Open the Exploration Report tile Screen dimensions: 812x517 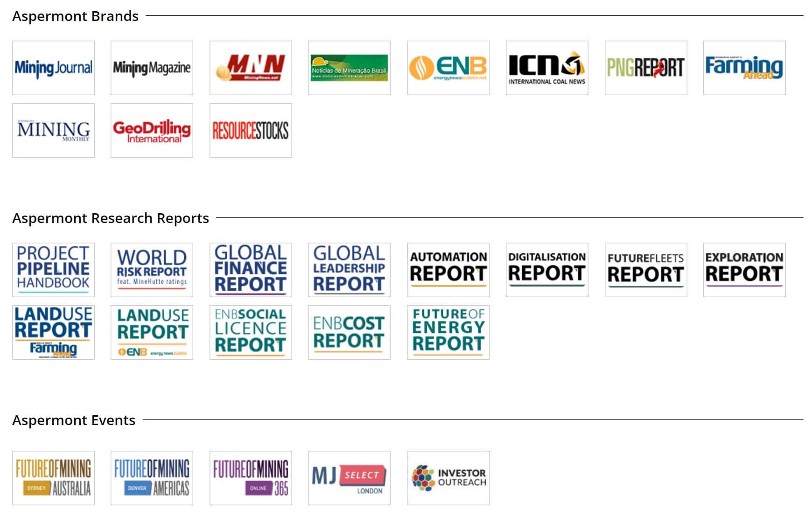click(x=744, y=270)
